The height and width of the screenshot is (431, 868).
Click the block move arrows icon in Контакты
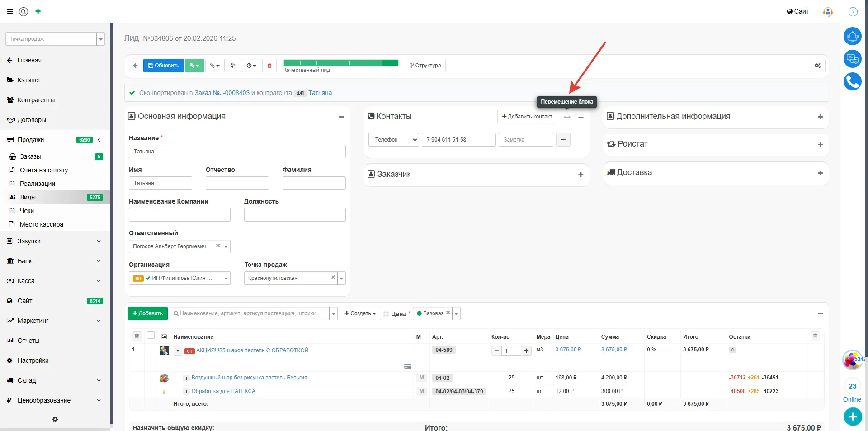coord(567,117)
